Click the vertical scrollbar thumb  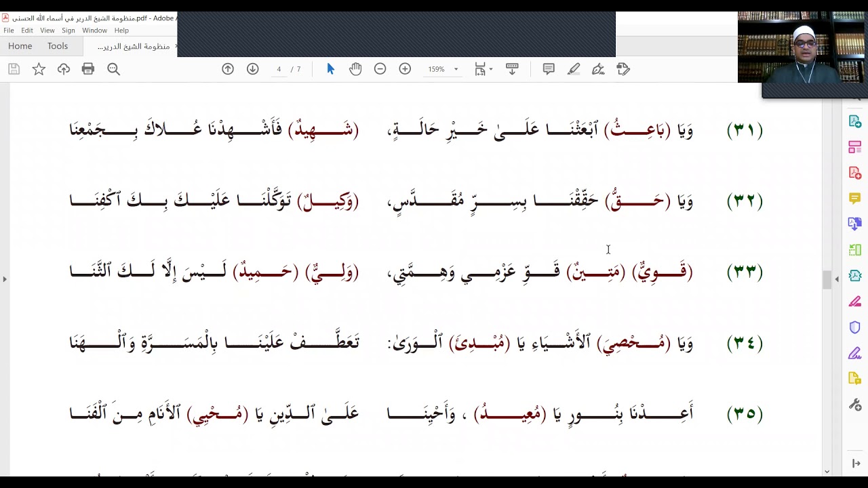point(827,279)
